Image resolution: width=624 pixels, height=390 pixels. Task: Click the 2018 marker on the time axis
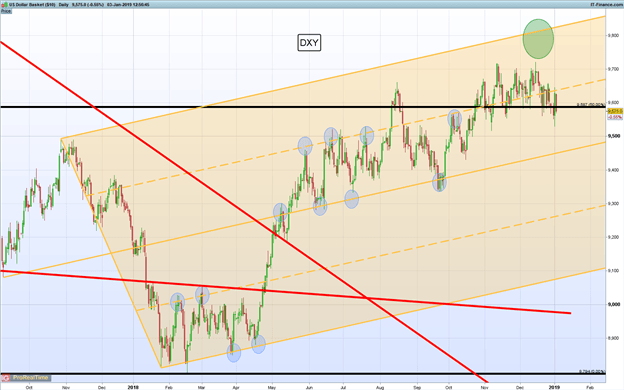133,387
